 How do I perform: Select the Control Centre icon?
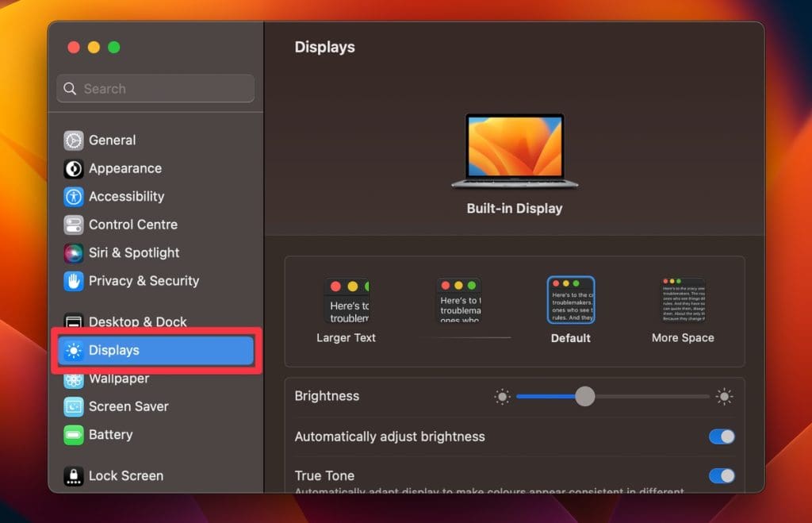tap(74, 225)
